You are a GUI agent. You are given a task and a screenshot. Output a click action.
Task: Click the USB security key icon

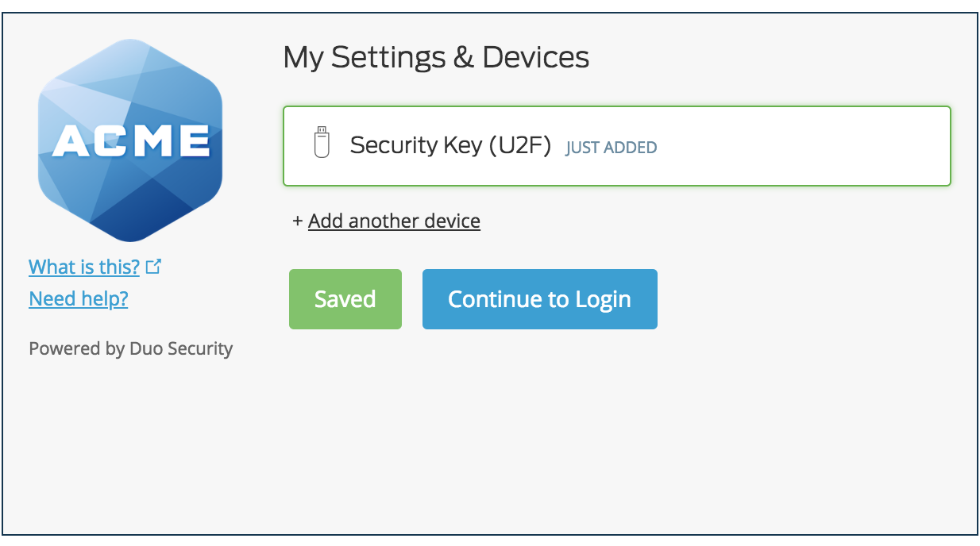point(321,142)
